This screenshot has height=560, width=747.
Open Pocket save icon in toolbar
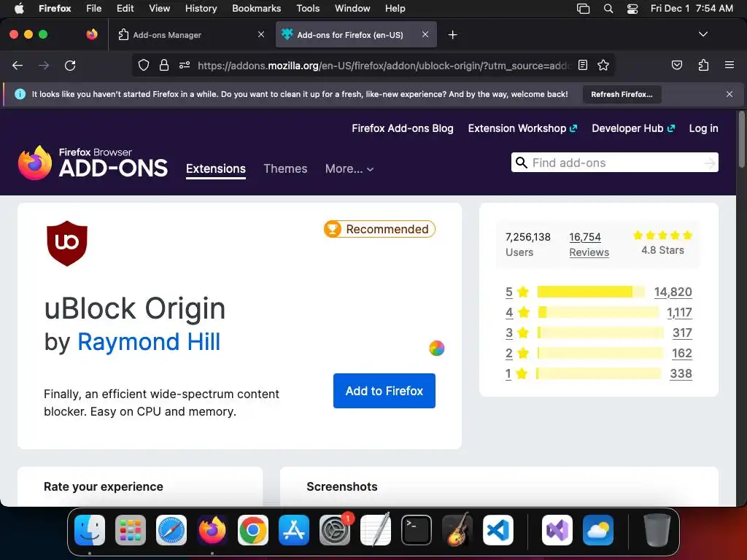tap(676, 65)
